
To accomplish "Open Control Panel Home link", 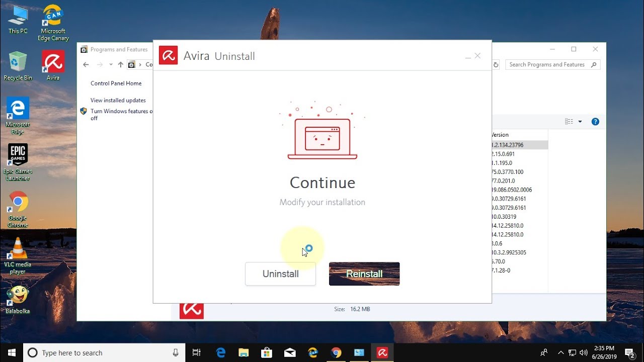I will [x=116, y=83].
